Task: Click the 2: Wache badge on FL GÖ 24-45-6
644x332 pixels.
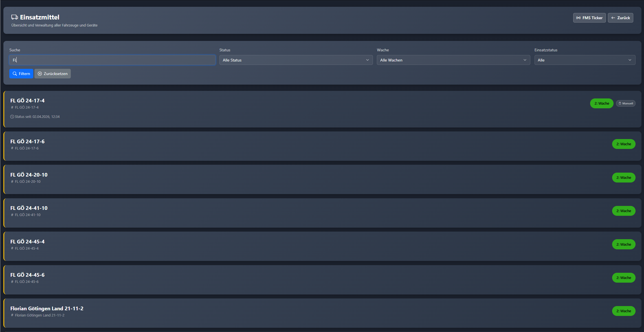Action: tap(623, 278)
